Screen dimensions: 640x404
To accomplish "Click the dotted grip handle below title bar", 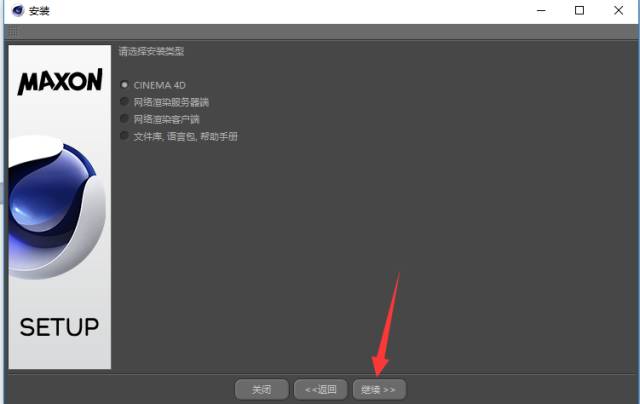I will (13, 32).
